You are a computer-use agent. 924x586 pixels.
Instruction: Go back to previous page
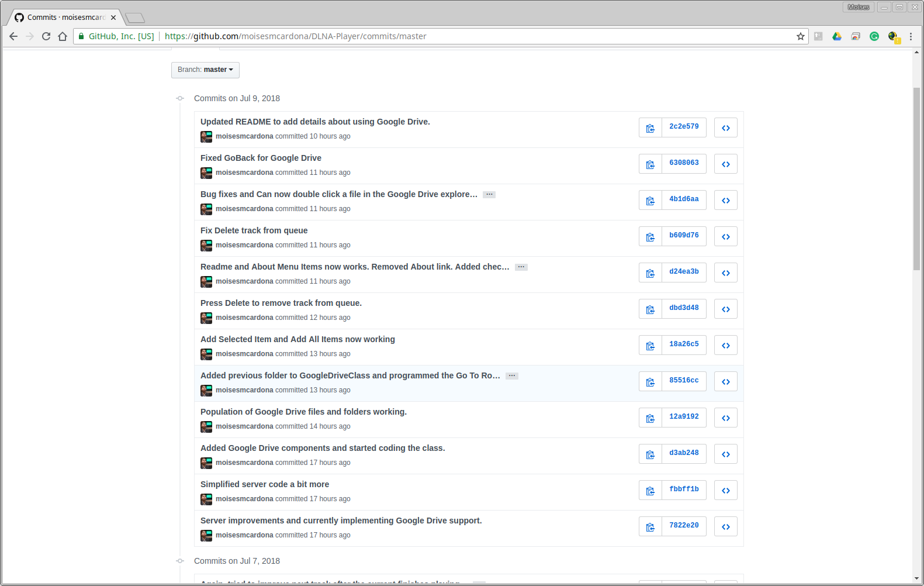(x=13, y=36)
